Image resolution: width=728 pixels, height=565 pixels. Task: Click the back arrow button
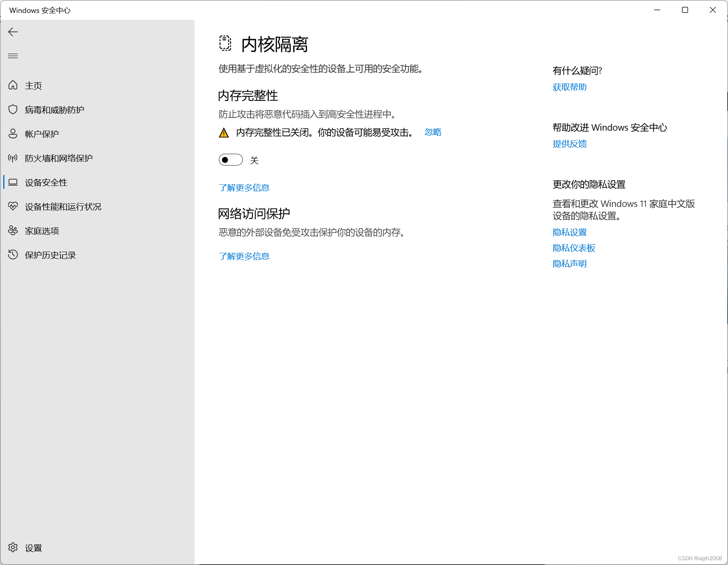pyautogui.click(x=13, y=31)
